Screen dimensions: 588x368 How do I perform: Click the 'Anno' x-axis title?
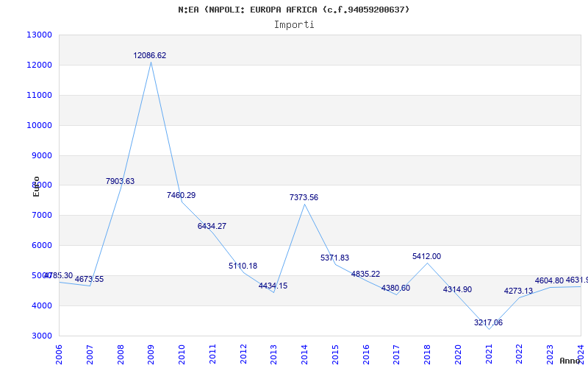570,361
